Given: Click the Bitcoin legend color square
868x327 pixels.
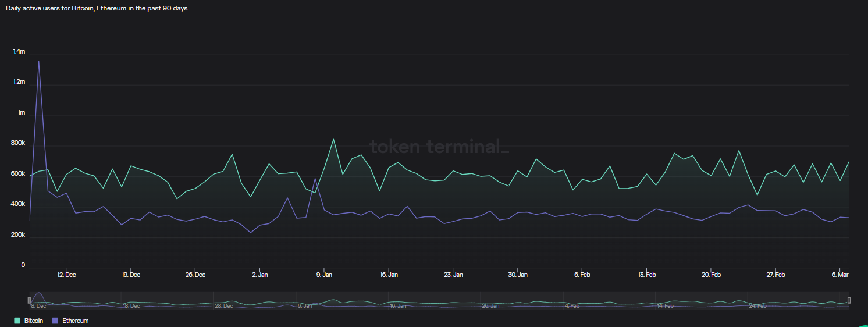Looking at the screenshot, I should coord(17,321).
